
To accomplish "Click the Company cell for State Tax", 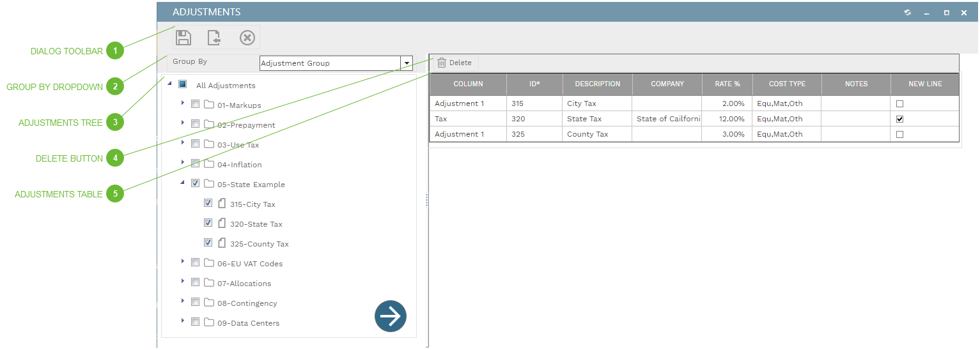I will click(666, 119).
